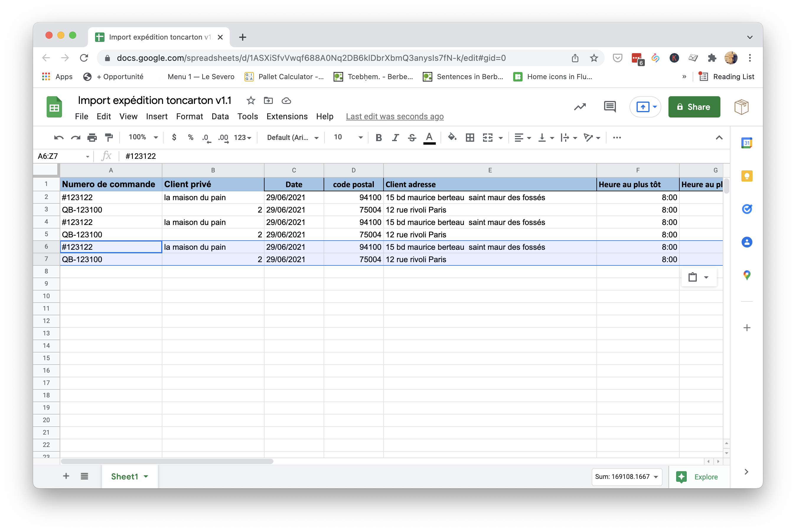The height and width of the screenshot is (532, 796).
Task: Click the paint format roller icon
Action: (109, 137)
